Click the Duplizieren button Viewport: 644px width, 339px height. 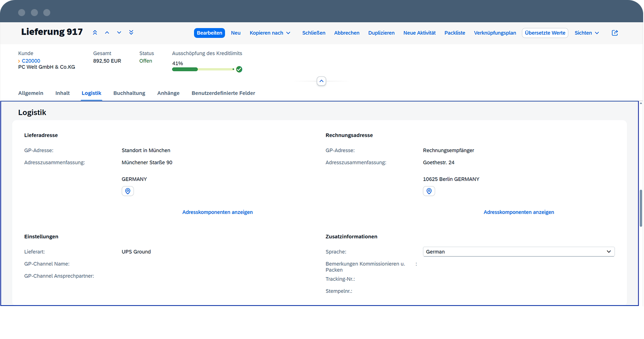coord(382,33)
